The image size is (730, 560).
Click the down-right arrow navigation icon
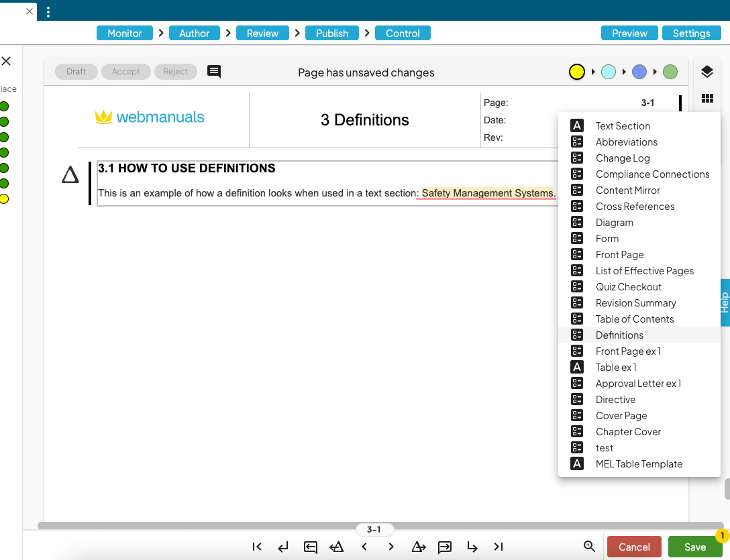coord(472,547)
